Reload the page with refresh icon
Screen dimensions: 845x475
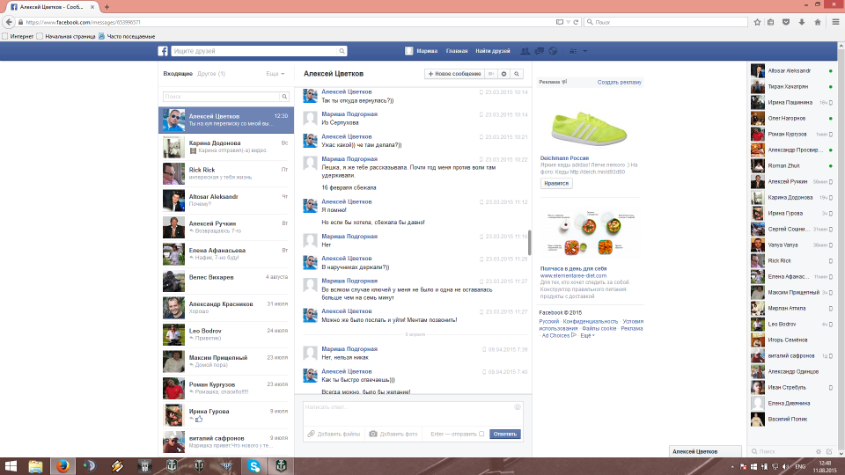[576, 22]
